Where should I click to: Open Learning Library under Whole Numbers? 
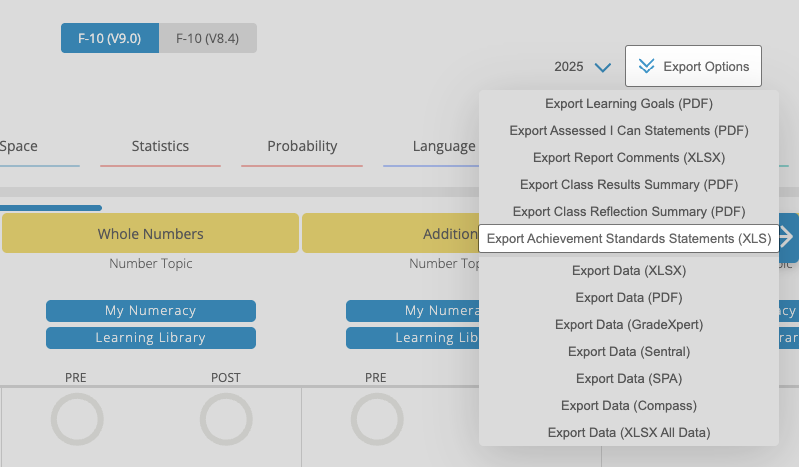[151, 338]
